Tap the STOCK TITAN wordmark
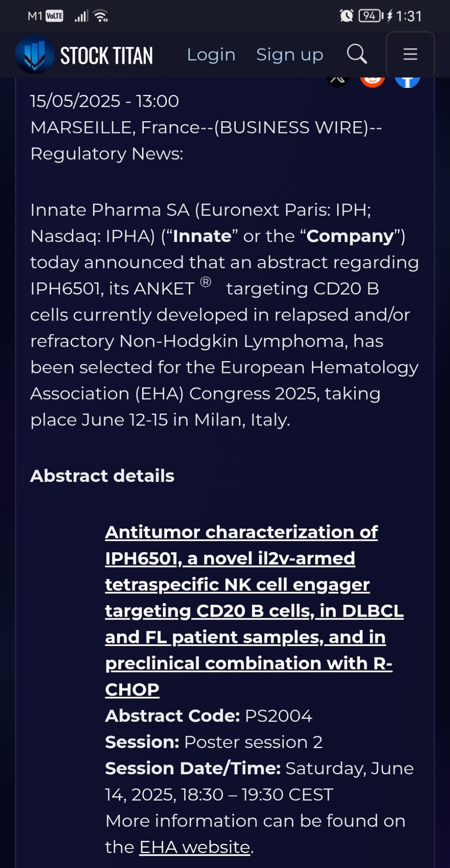The image size is (450, 868). click(x=106, y=56)
